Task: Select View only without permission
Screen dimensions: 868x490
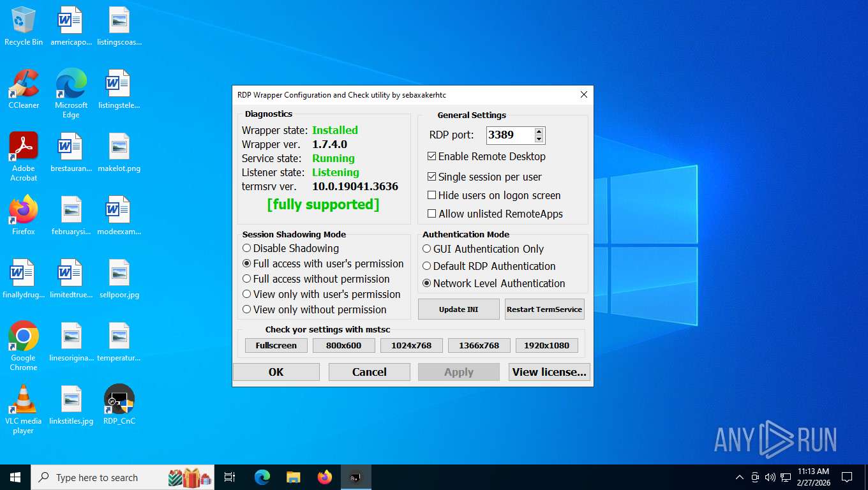Action: click(315, 309)
